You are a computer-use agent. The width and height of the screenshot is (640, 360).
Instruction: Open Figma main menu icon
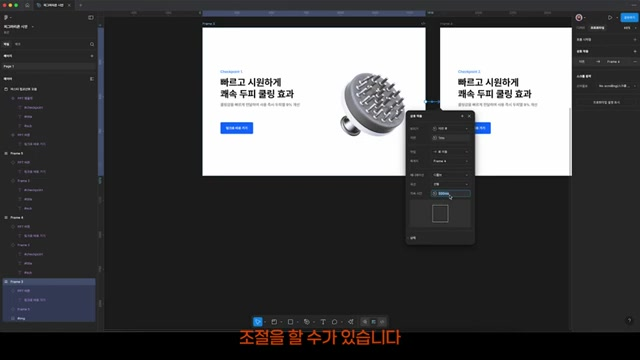point(6,18)
